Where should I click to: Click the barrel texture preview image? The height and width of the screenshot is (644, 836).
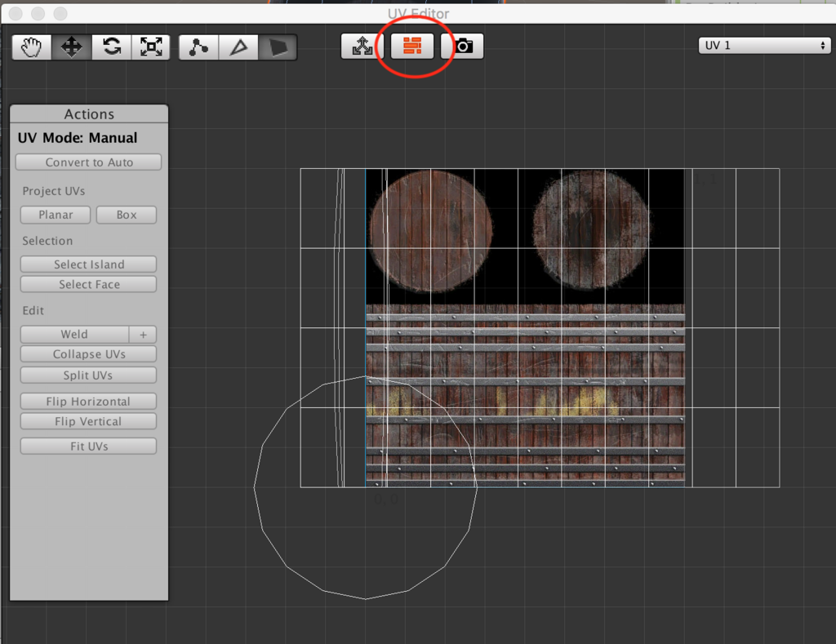point(525,328)
